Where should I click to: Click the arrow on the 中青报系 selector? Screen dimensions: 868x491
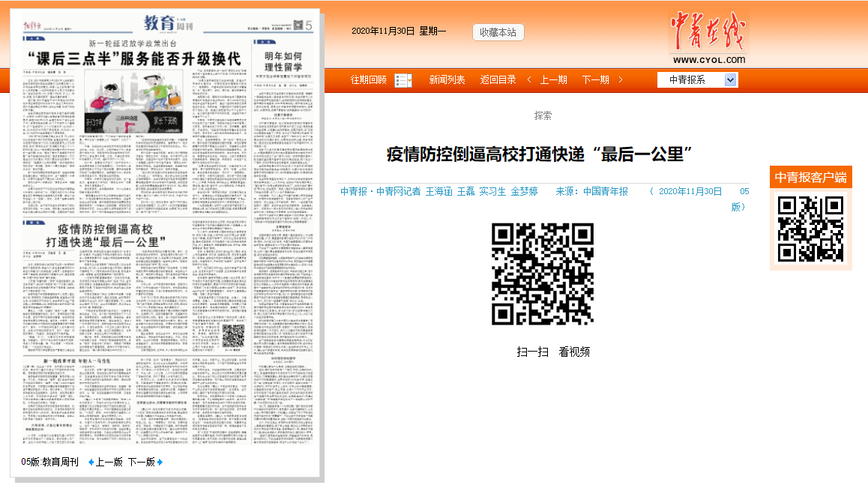click(x=729, y=79)
